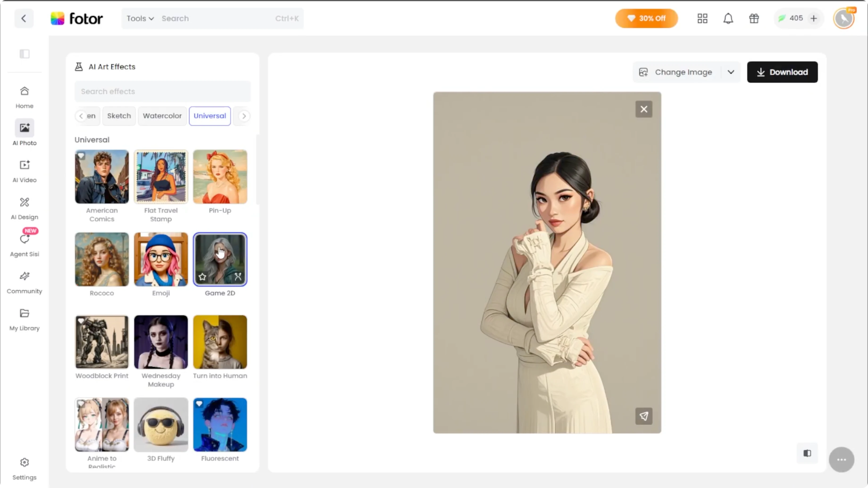
Task: Click the 30% Off promo button
Action: tap(646, 18)
